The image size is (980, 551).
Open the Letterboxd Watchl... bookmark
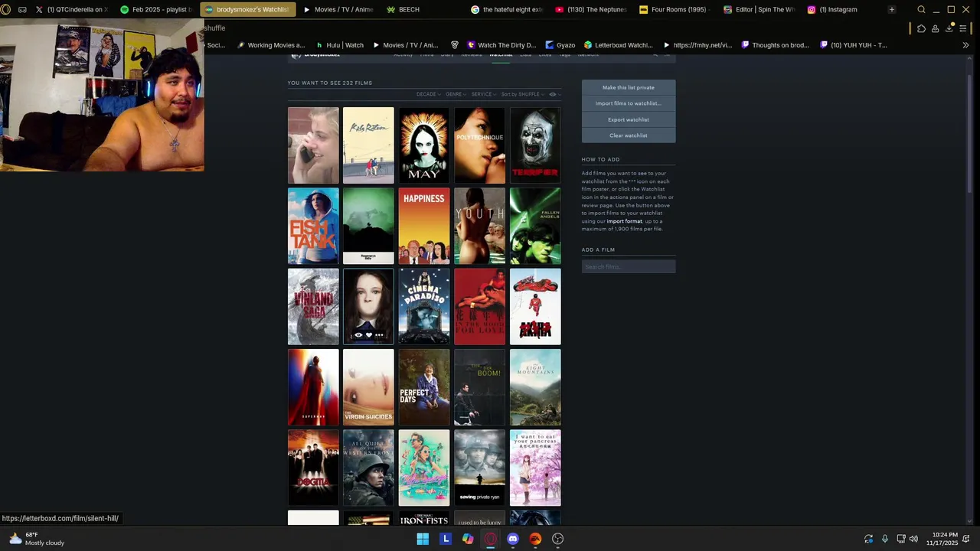(x=618, y=45)
